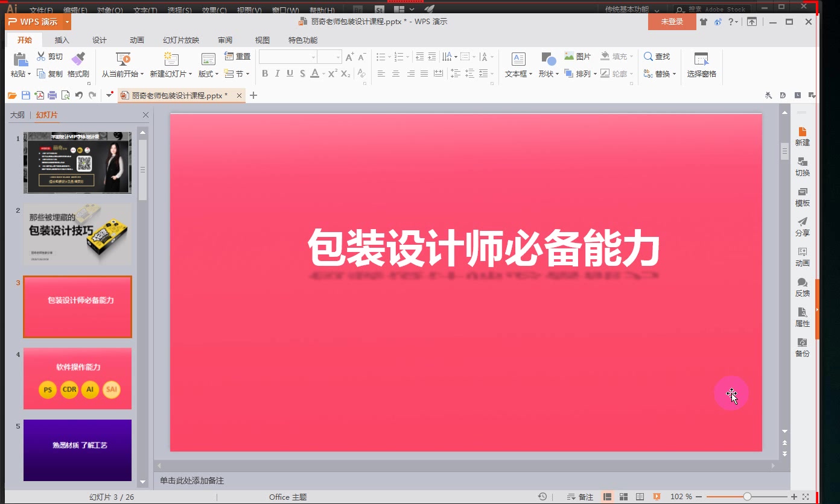Toggle italic formatting
This screenshot has height=504, width=840.
277,74
